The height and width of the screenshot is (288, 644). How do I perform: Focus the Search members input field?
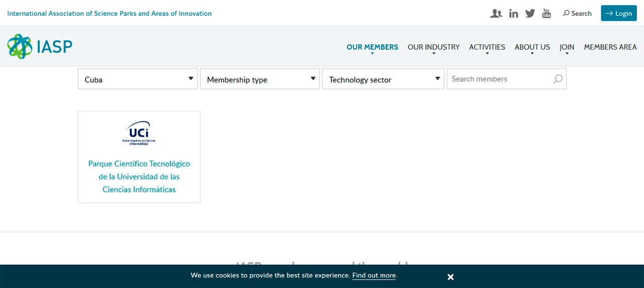(507, 79)
